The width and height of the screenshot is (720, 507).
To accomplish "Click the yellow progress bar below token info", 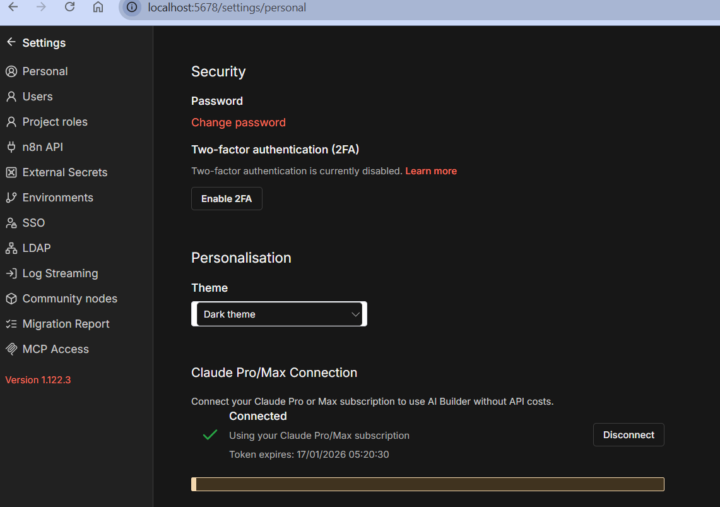I will (x=428, y=484).
